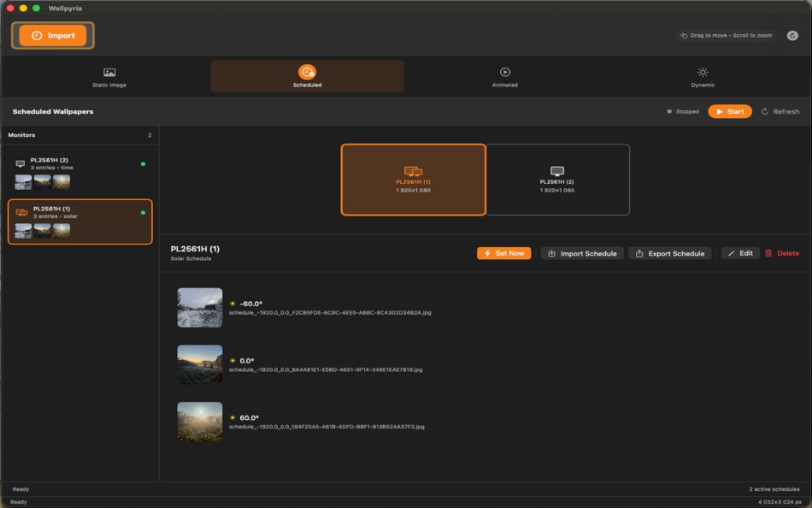812x508 pixels.
Task: Select the PL2561H (1) monitor card preview
Action: pos(79,220)
